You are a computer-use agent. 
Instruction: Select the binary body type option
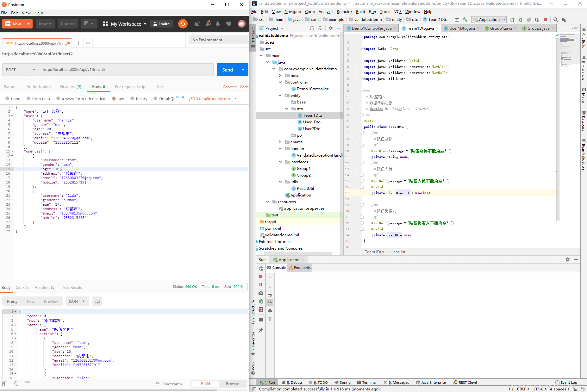click(132, 99)
